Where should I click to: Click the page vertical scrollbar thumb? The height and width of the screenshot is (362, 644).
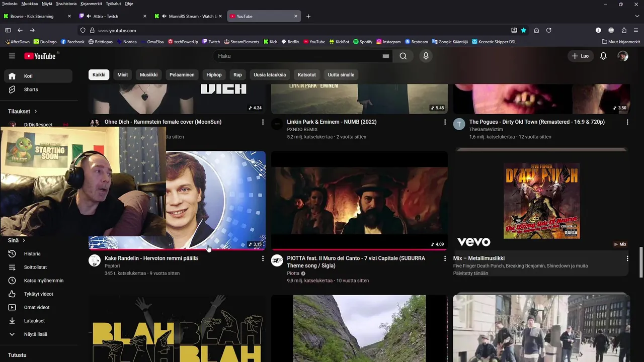point(640,262)
